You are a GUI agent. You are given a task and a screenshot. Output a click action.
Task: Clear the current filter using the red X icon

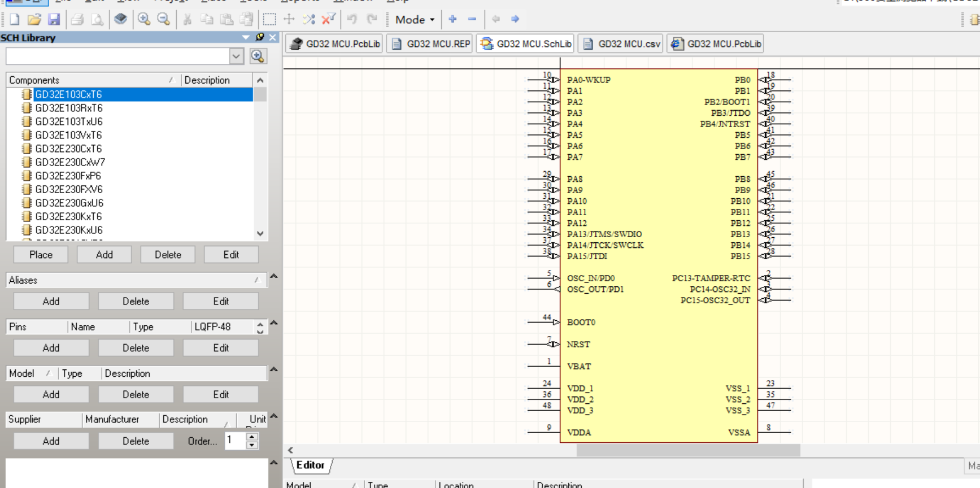(328, 19)
